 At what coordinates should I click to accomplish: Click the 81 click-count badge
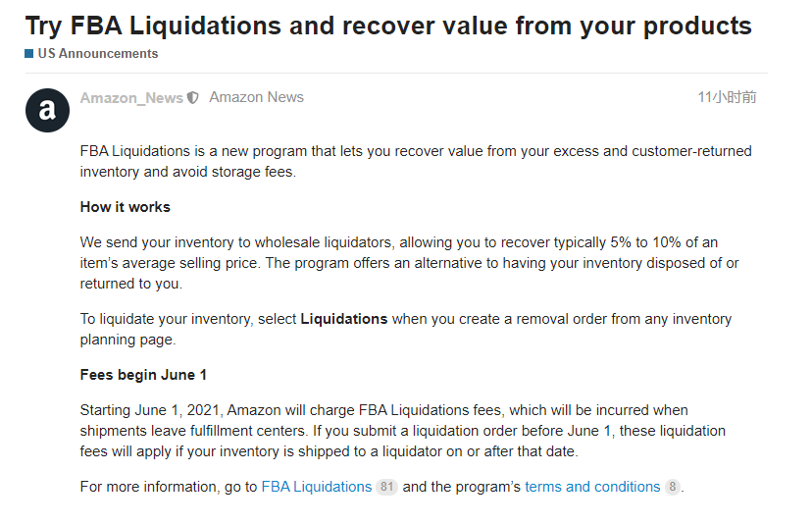coord(386,487)
